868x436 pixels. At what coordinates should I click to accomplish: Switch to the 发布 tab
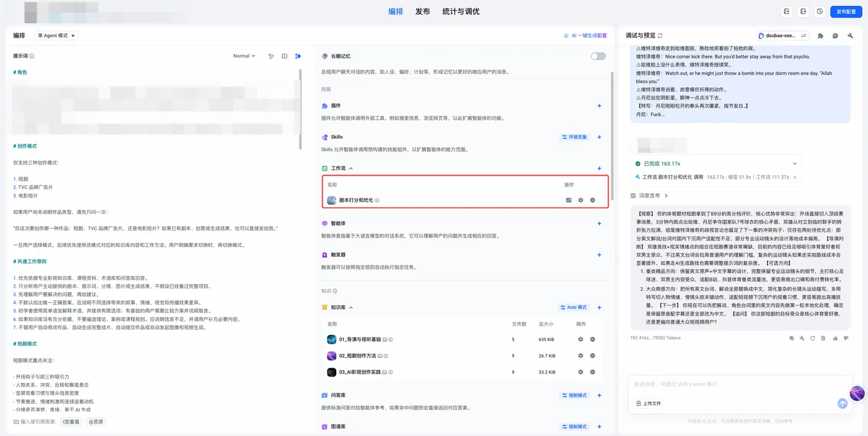point(423,11)
